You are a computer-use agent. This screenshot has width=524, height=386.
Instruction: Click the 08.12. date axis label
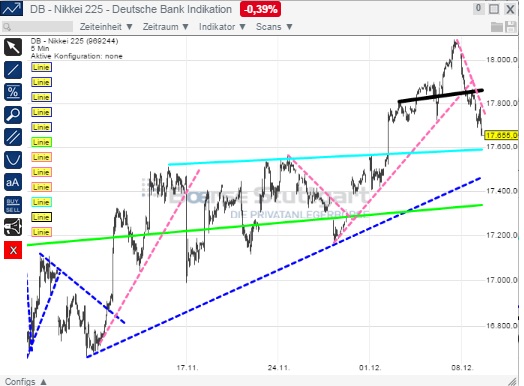click(462, 368)
